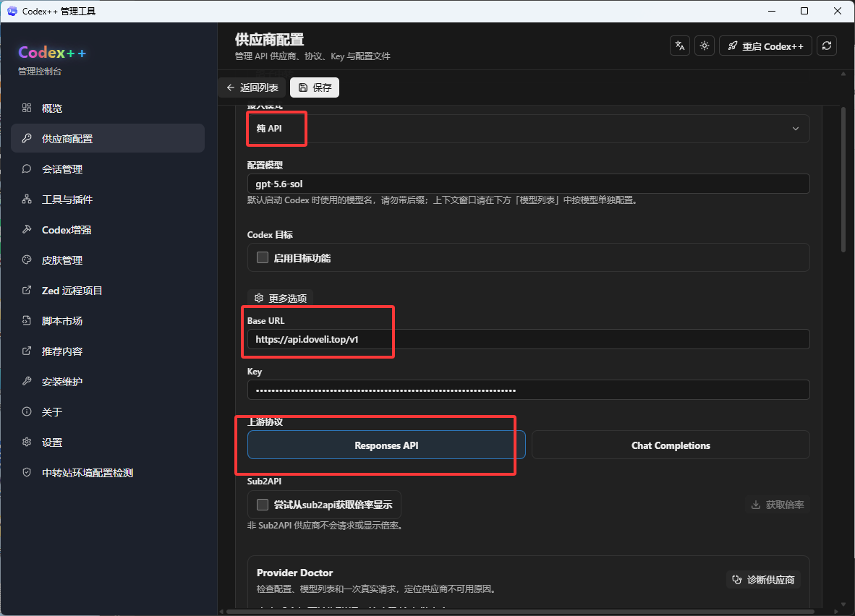855x616 pixels.
Task: Click the shield icon beside 中转站环境配置检测
Action: tap(27, 472)
